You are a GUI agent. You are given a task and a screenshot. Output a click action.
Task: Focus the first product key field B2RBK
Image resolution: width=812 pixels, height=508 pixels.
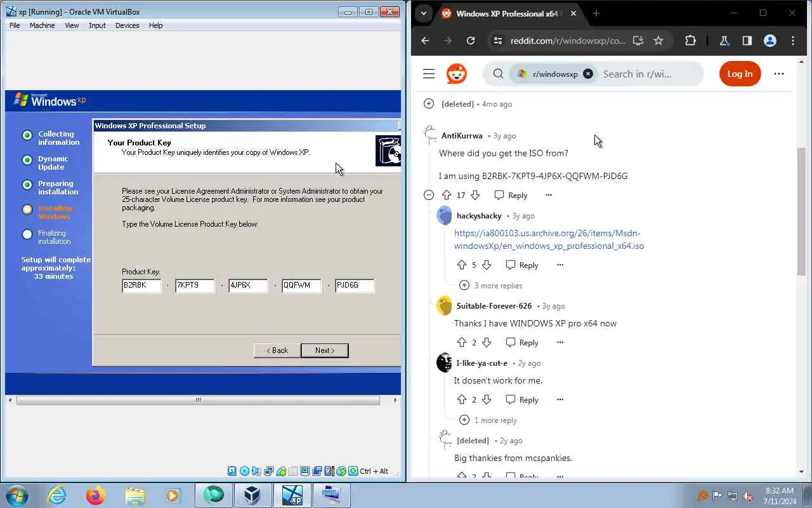coord(141,285)
